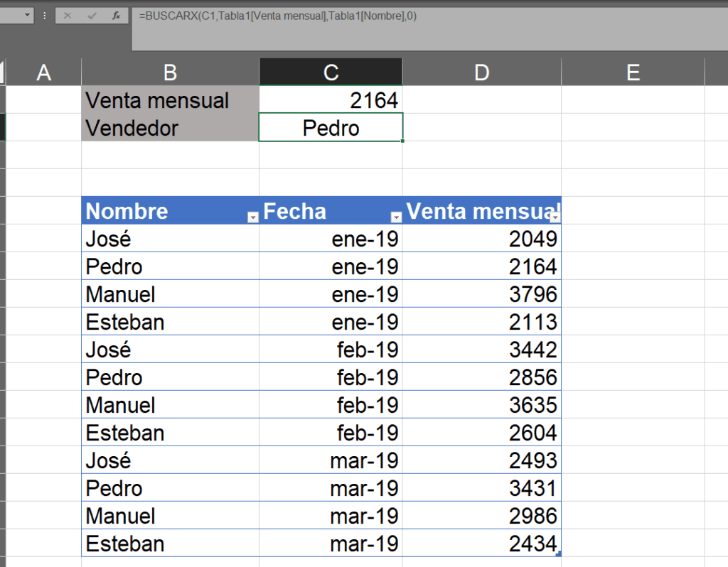Open the Name Box dropdown arrow
Screen dimensions: 728x567
pos(28,16)
